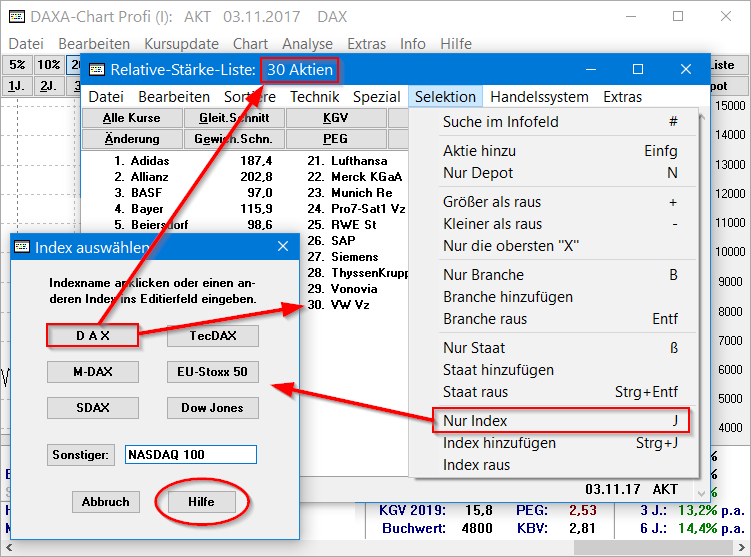This screenshot has width=751, height=557.
Task: Click into the NASDAQ 100 text field
Action: point(191,455)
